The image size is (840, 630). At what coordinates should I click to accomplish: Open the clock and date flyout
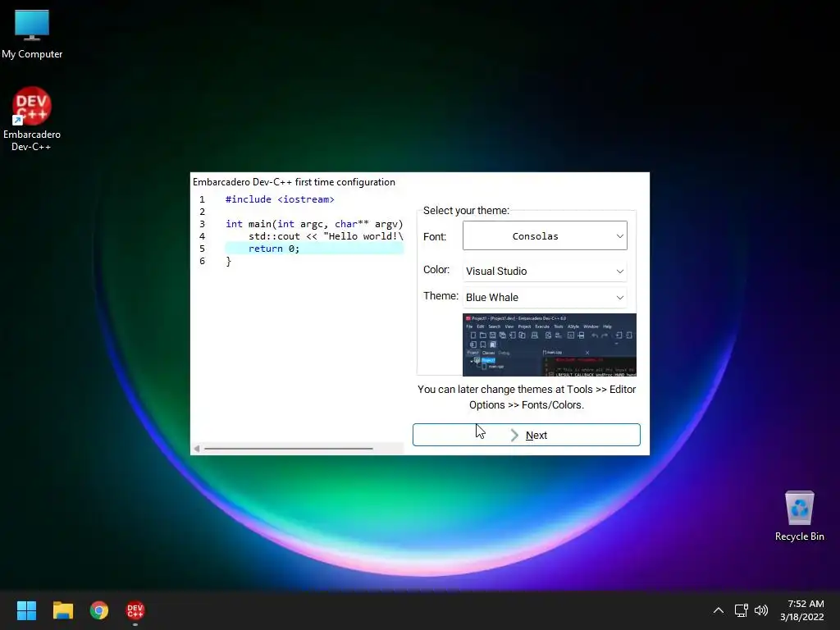click(x=802, y=610)
